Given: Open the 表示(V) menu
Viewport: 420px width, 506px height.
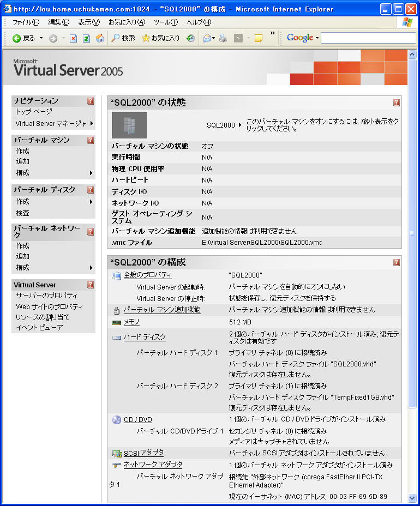Looking at the screenshot, I should (89, 22).
